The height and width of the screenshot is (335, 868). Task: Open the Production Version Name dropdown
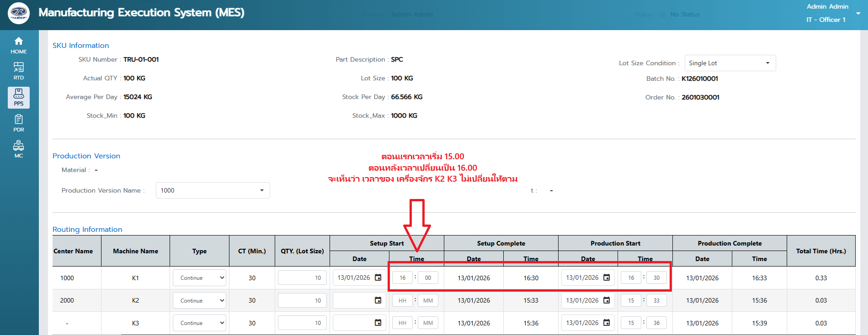coord(213,190)
